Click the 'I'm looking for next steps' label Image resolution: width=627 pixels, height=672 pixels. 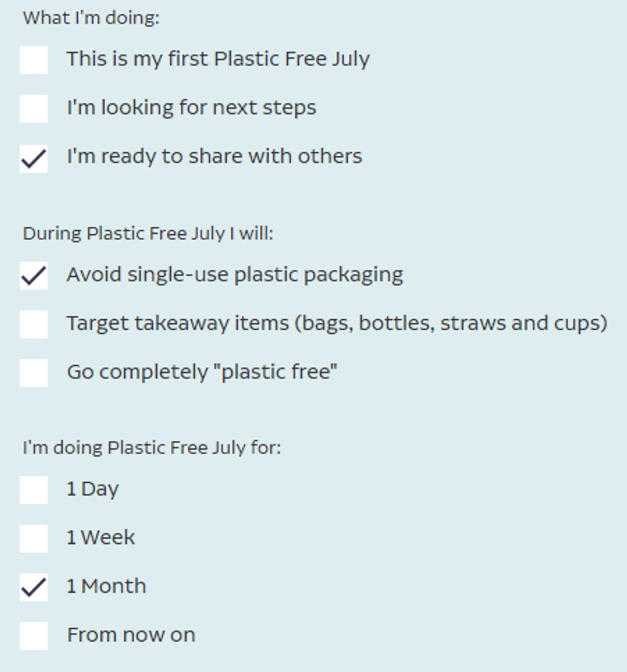(191, 108)
